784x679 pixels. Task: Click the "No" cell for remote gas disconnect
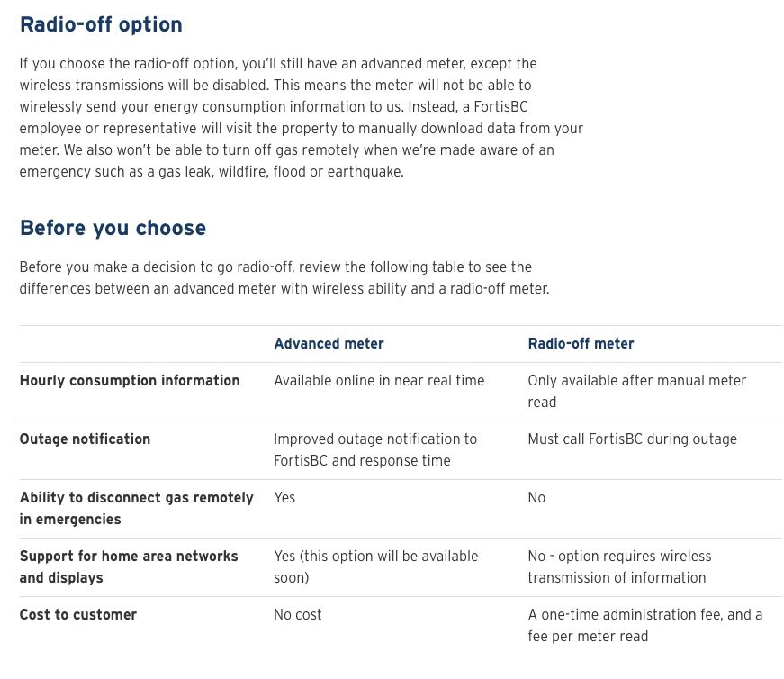tap(536, 498)
